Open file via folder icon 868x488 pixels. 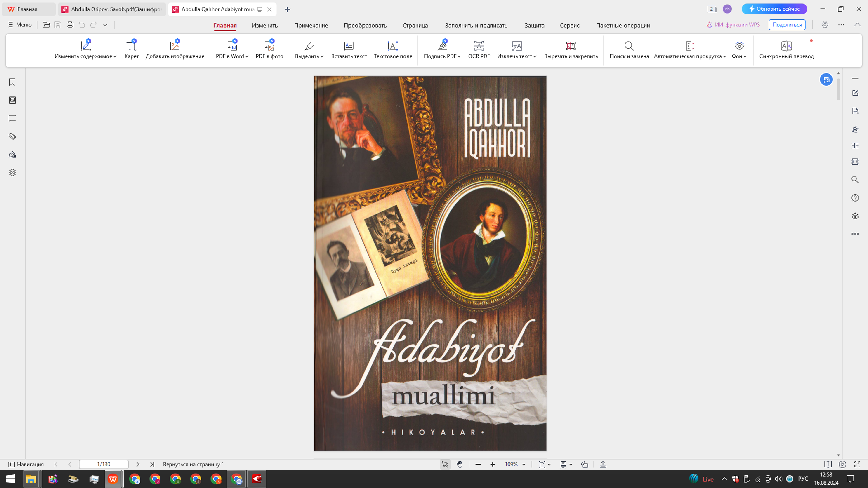(46, 25)
